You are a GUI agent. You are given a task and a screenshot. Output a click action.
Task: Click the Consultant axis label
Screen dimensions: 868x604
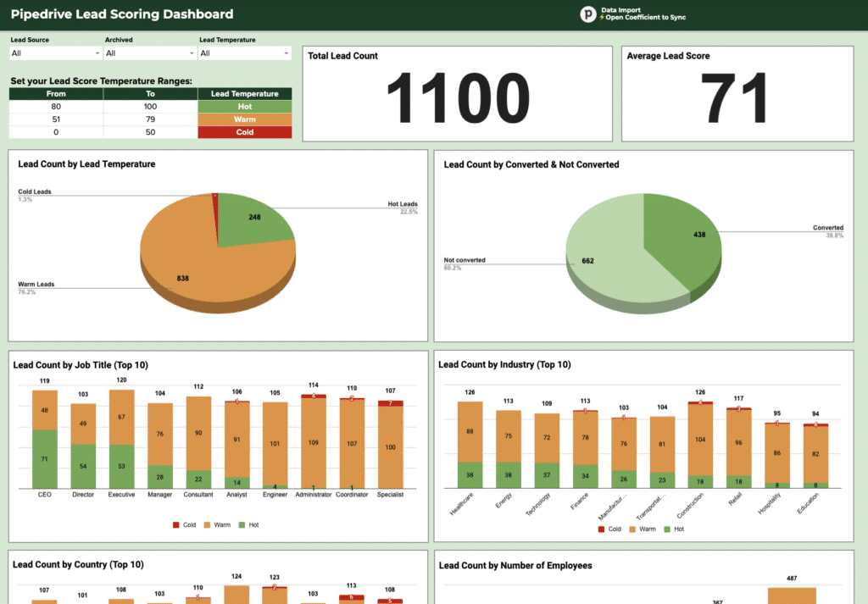coord(198,495)
